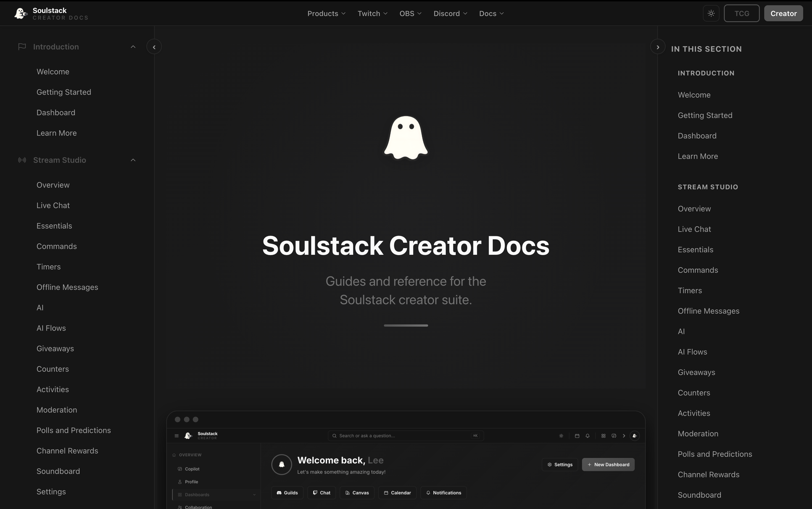Screen dimensions: 812x509
Task: Open Settings in navigation sidebar
Action: pos(51,492)
